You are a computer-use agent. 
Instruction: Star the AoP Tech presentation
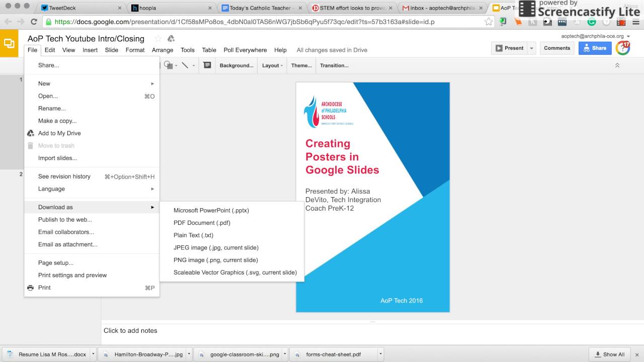click(158, 39)
